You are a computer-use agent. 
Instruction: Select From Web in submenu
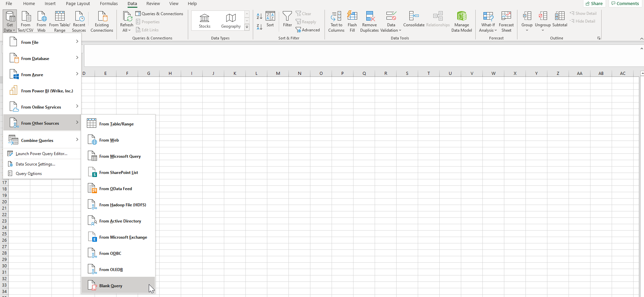pos(118,140)
